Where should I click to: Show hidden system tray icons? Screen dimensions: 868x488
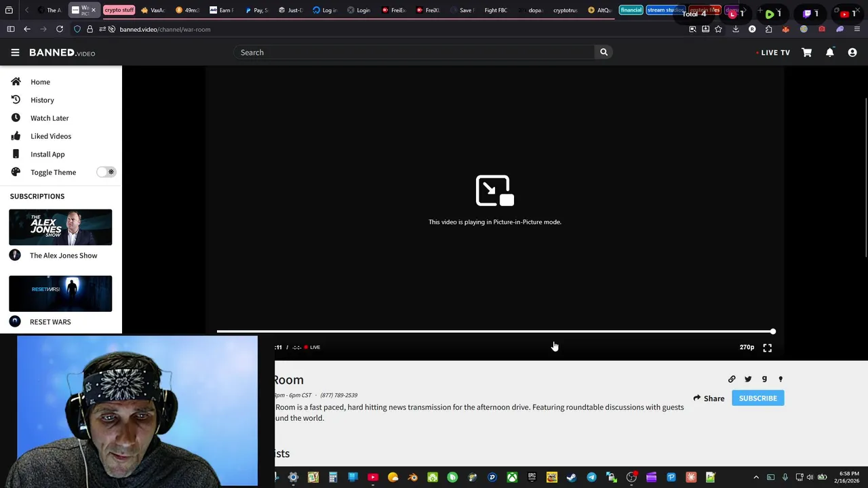756,478
